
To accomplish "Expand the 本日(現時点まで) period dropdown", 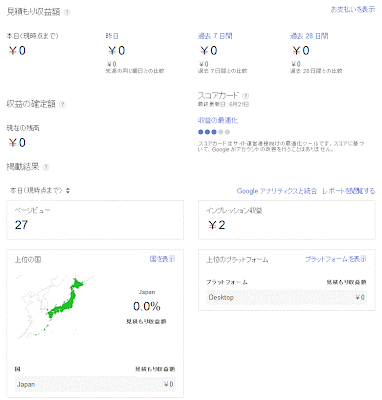I will [x=40, y=191].
